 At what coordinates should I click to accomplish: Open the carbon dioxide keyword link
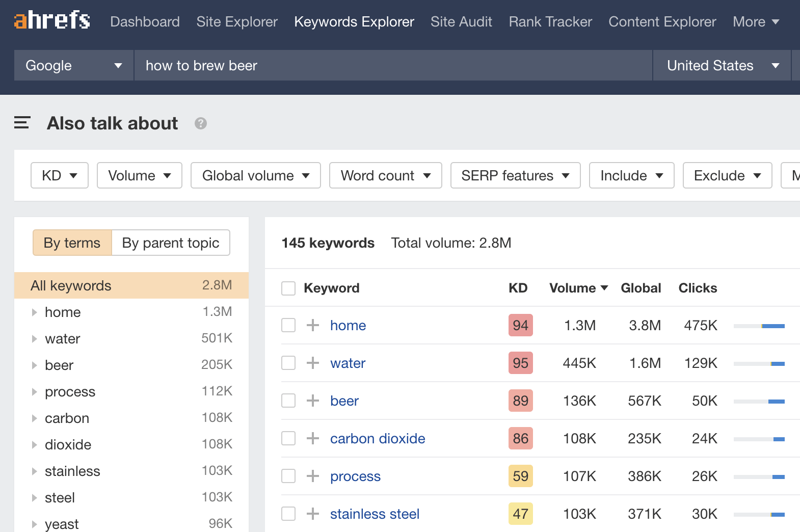[378, 438]
